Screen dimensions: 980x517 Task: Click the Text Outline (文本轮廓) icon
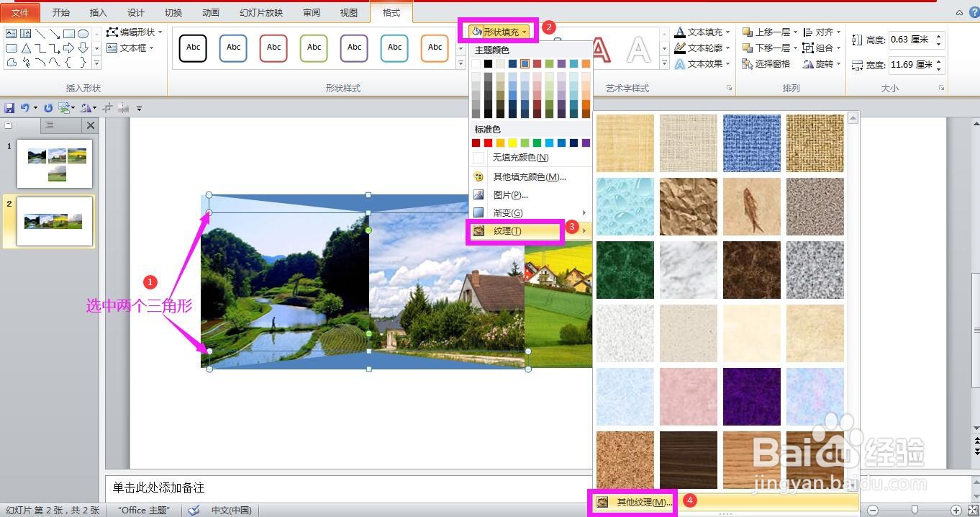click(x=680, y=48)
